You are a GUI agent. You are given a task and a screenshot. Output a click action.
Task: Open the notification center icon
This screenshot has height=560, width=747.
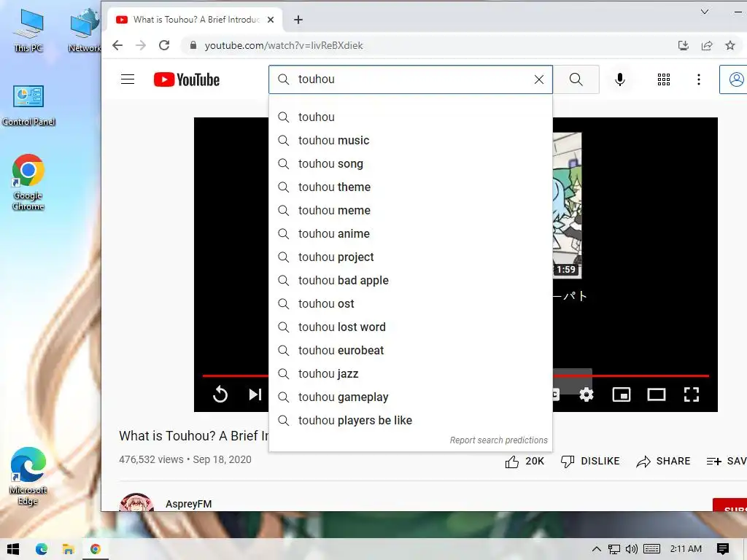(x=723, y=549)
